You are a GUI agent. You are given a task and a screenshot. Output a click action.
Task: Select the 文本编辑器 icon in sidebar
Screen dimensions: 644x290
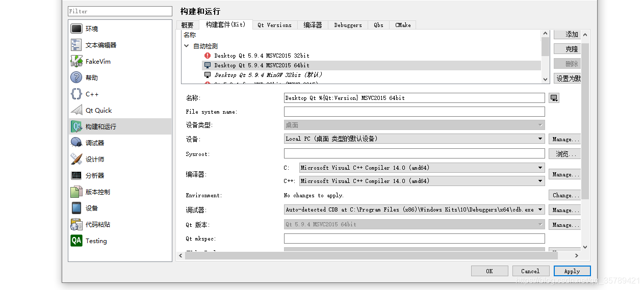(x=76, y=45)
